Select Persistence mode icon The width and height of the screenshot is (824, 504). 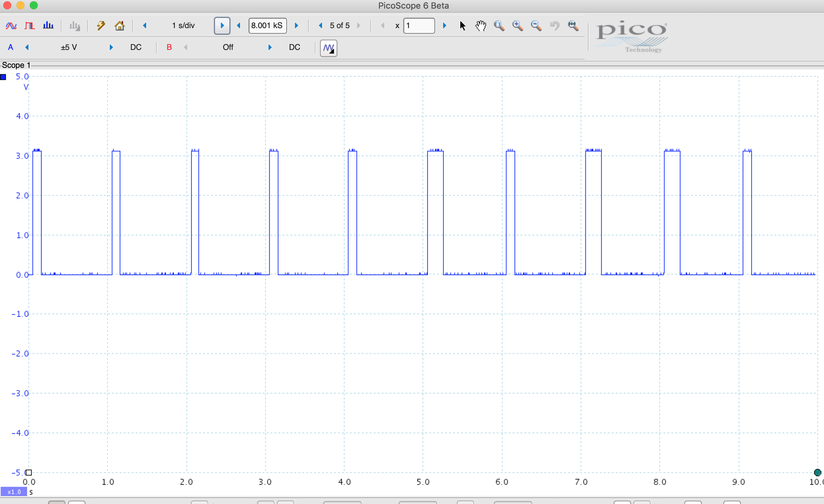[30, 26]
